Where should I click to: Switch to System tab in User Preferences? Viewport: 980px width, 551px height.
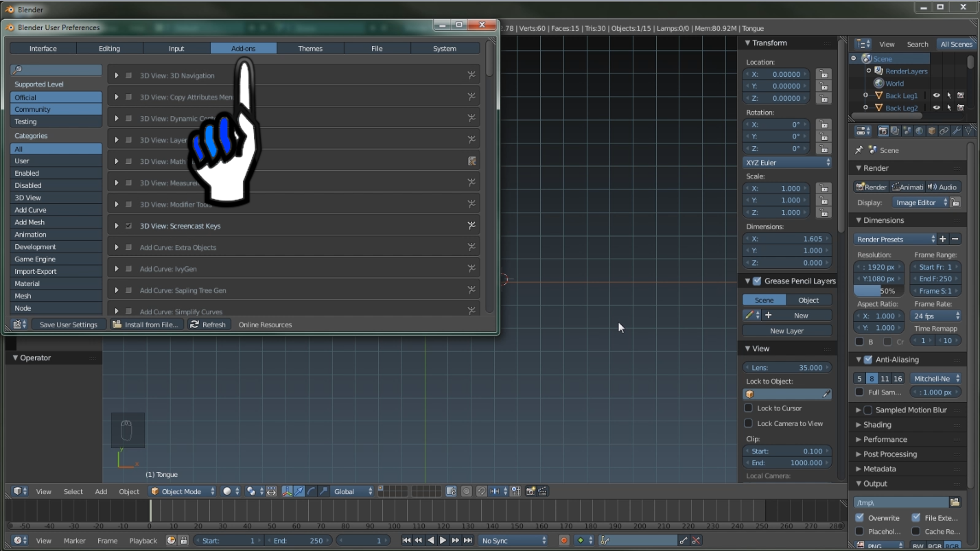(x=445, y=48)
